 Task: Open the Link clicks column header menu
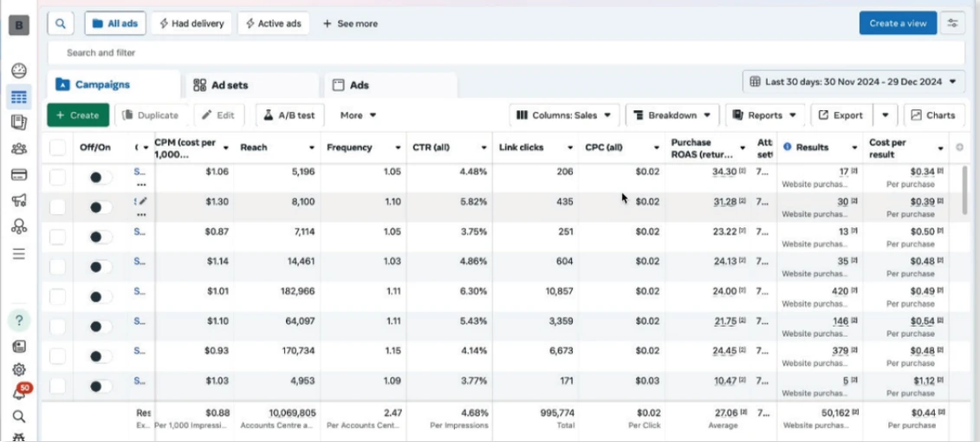tap(570, 148)
